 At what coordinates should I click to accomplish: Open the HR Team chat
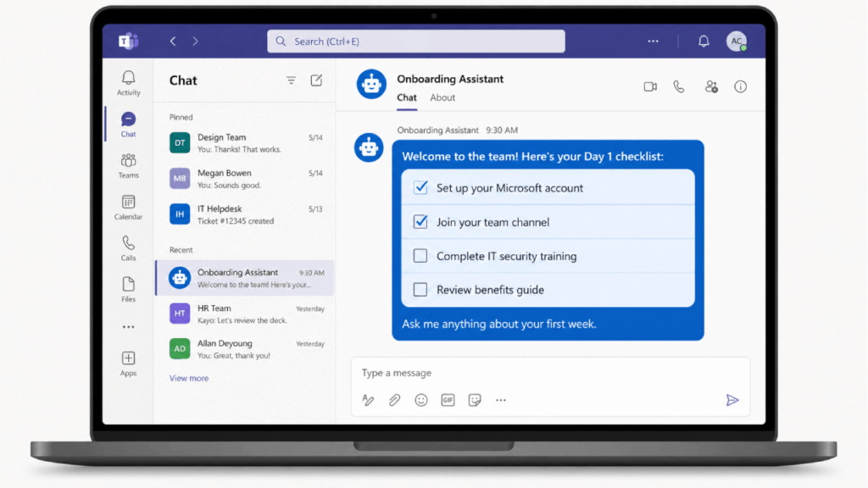coord(245,313)
